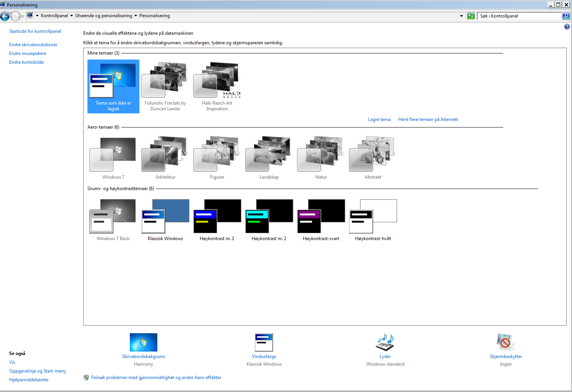572x392 pixels.
Task: Choose the Figurer Aero theme
Action: point(217,158)
